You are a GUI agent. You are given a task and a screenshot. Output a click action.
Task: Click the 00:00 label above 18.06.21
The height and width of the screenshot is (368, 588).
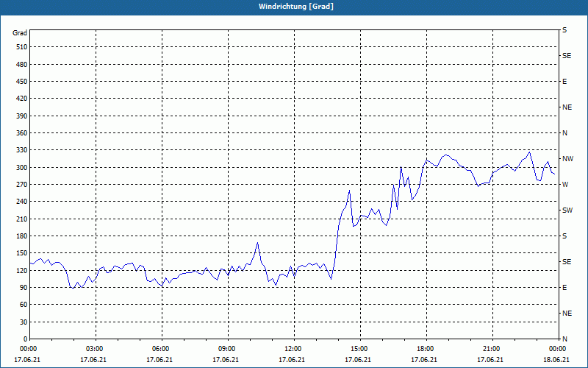(x=558, y=349)
